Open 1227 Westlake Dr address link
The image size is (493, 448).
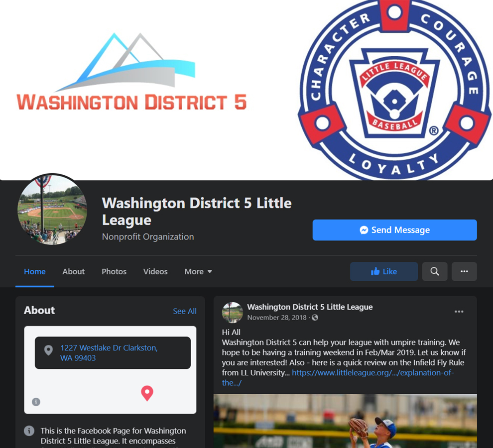tap(109, 353)
